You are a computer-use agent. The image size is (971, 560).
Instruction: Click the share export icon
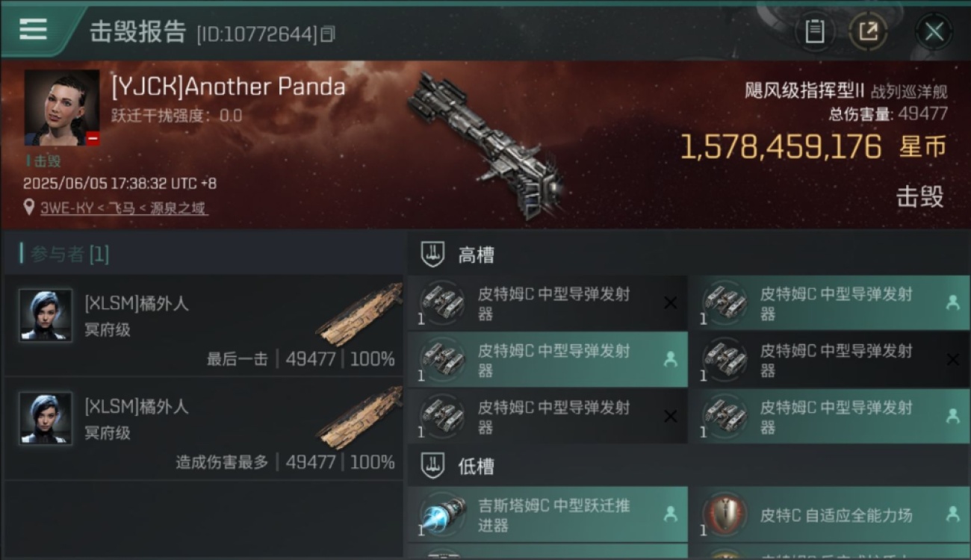coord(868,31)
